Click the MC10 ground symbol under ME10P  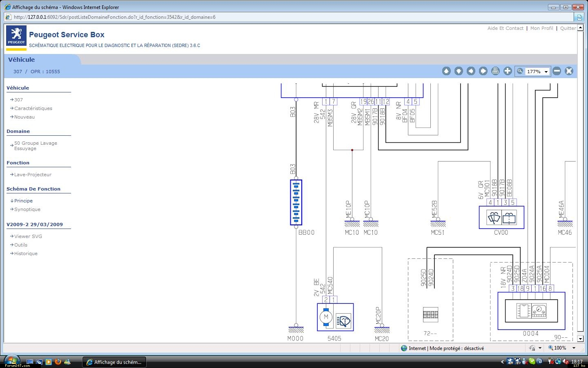(x=352, y=223)
